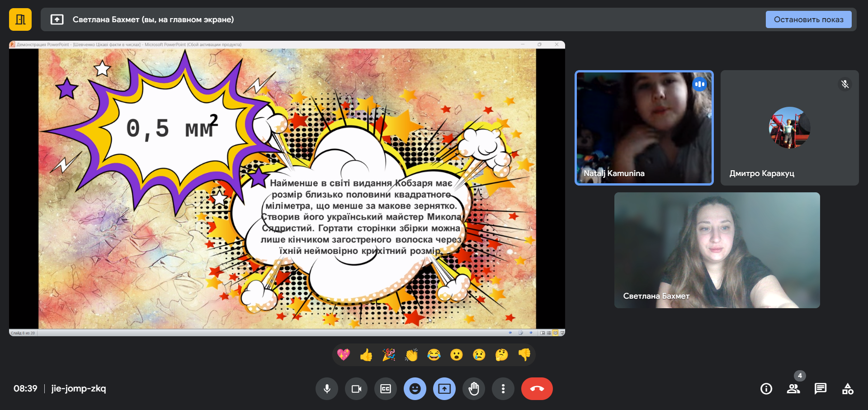The width and height of the screenshot is (868, 410).
Task: Mute the microphone
Action: coord(327,389)
